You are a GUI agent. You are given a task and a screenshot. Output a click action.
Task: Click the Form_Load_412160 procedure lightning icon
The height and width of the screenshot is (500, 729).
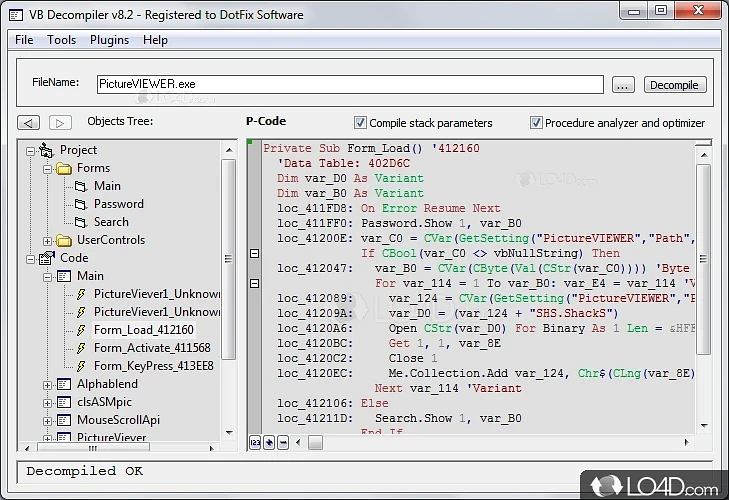tap(81, 330)
